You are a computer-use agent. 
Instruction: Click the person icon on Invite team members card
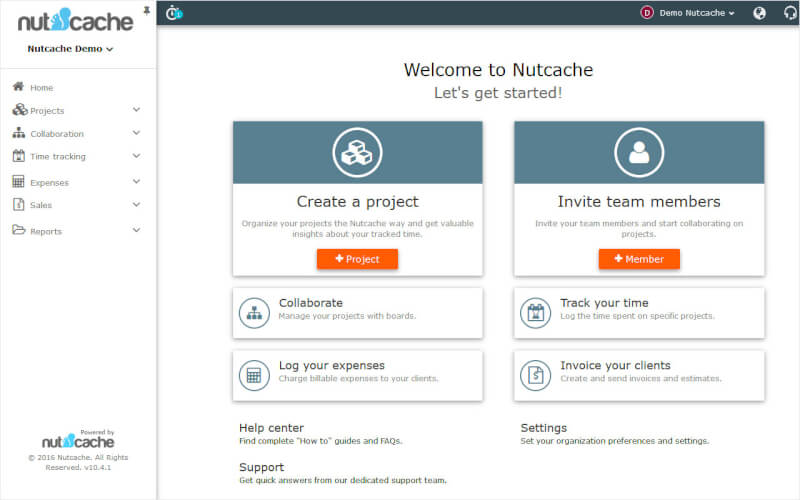click(x=639, y=153)
